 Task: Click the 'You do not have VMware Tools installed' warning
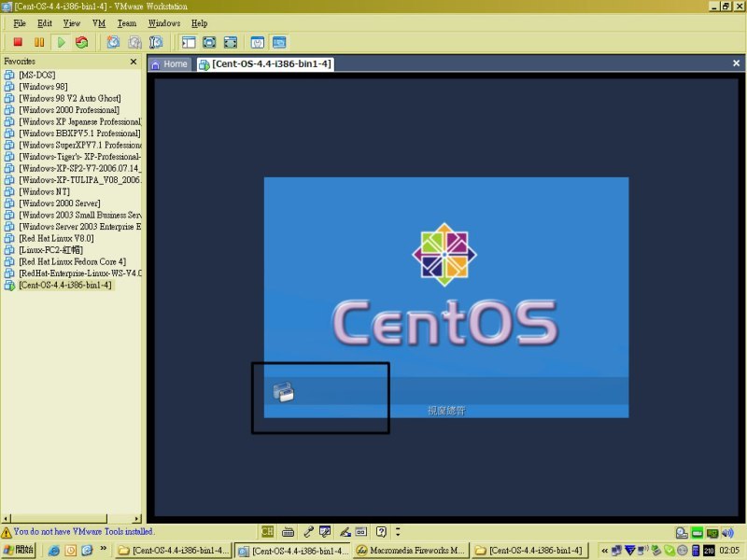coord(78,531)
